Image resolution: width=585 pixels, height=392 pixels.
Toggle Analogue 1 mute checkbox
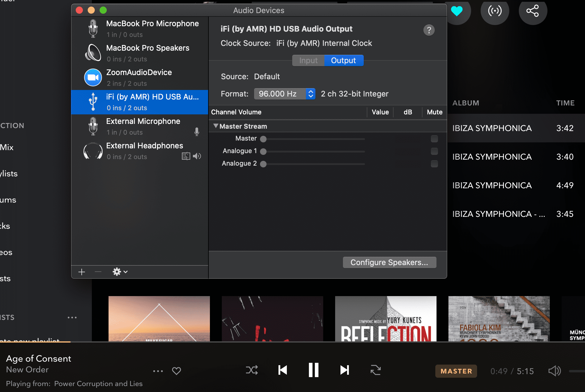(x=434, y=151)
